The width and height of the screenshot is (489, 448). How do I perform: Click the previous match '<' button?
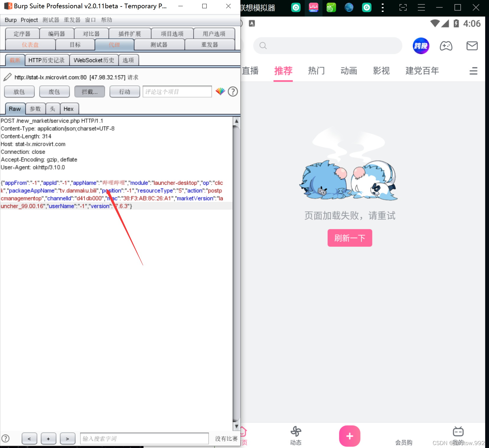point(29,439)
